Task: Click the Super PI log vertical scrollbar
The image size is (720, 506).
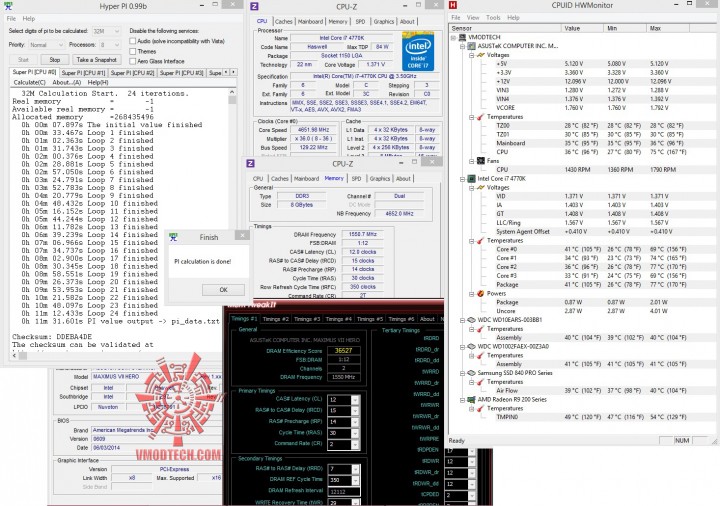Action: [232, 220]
